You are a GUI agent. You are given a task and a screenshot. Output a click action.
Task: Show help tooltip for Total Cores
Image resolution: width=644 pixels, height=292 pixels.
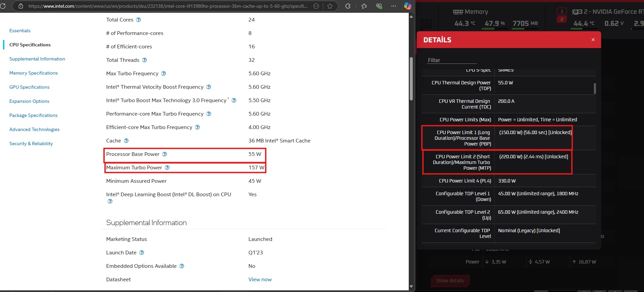[x=138, y=20]
